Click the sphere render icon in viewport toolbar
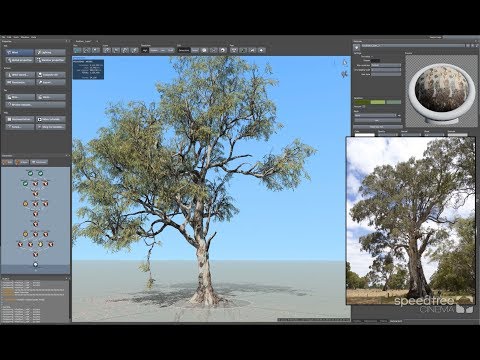Viewport: 480px width, 360px height. pyautogui.click(x=223, y=50)
